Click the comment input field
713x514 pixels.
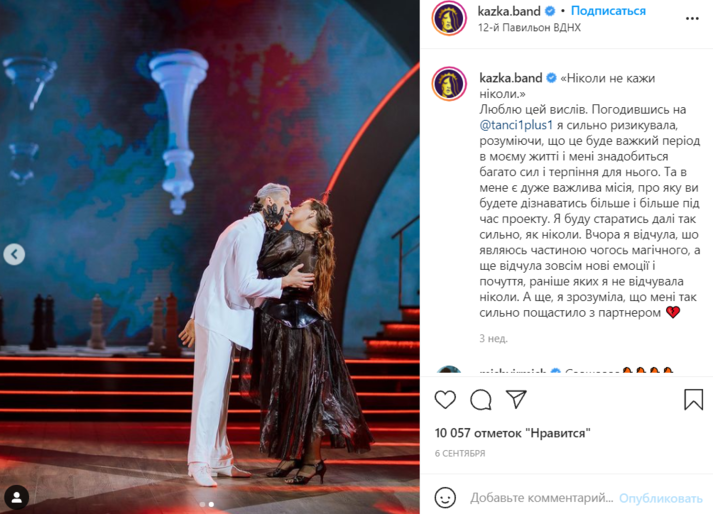tap(542, 498)
